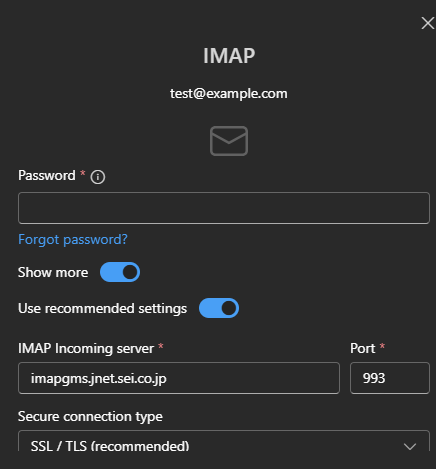Click the Use recommended settings label
This screenshot has width=436, height=469.
point(102,308)
